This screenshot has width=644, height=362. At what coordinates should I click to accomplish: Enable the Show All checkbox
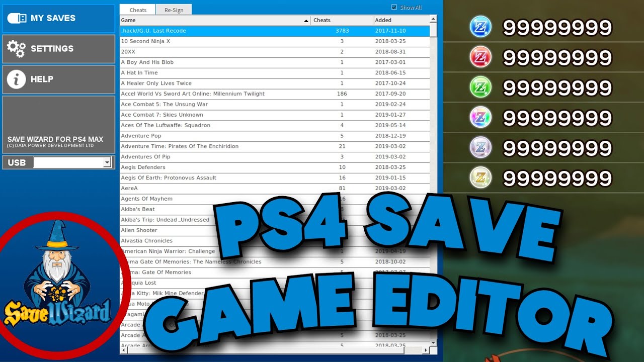pos(394,8)
